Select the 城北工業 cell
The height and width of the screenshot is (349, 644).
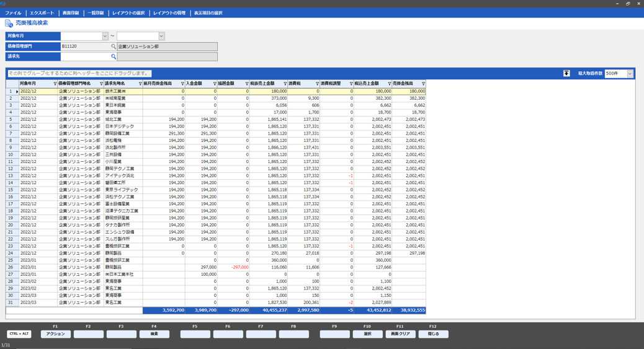123,120
